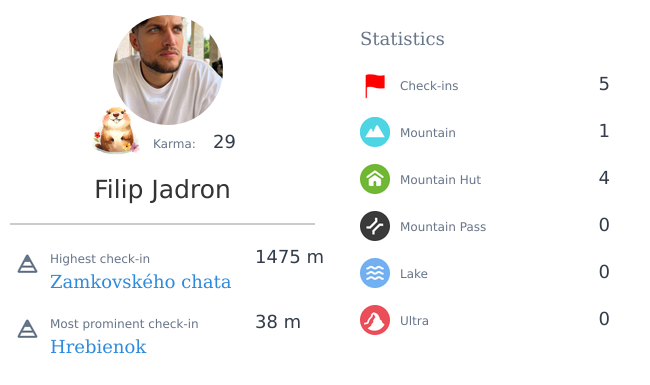Open the Hrebienok link
Viewport: 650px width, 385px height.
(98, 347)
